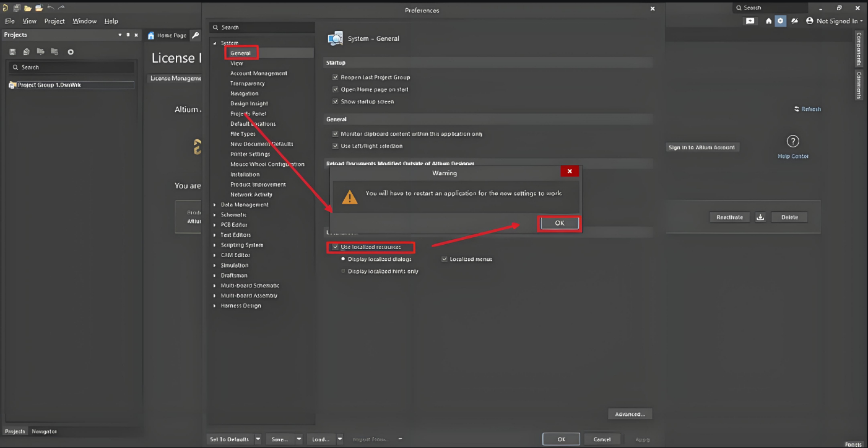Toggle Monitor clipboard content checkbox
The width and height of the screenshot is (868, 448).
click(336, 134)
